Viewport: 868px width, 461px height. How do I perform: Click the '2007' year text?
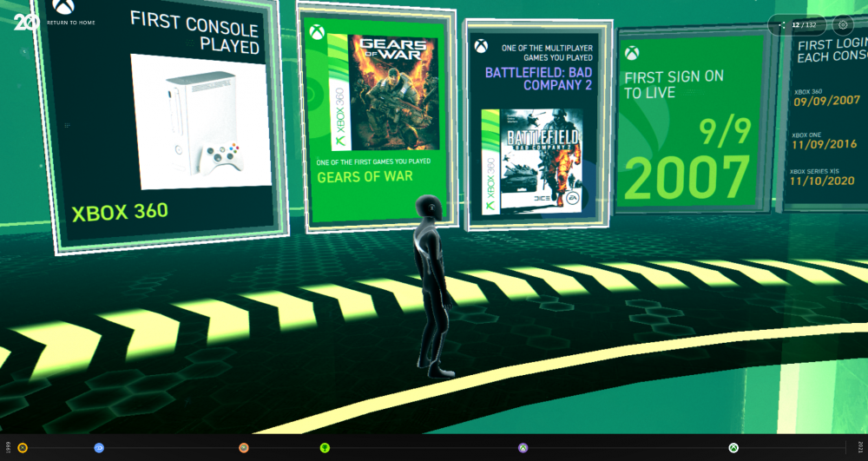tap(687, 178)
